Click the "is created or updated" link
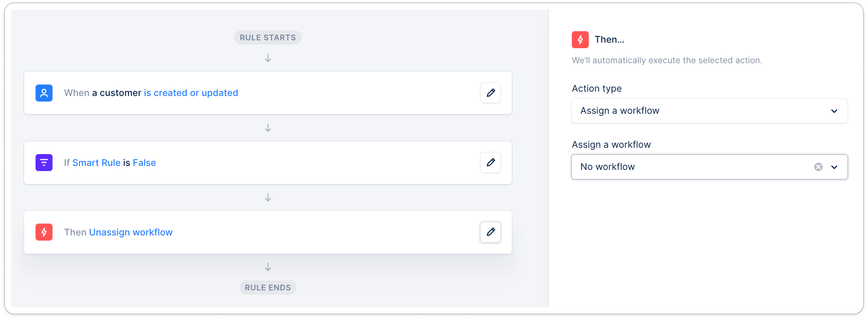This screenshot has width=868, height=320. click(x=191, y=93)
